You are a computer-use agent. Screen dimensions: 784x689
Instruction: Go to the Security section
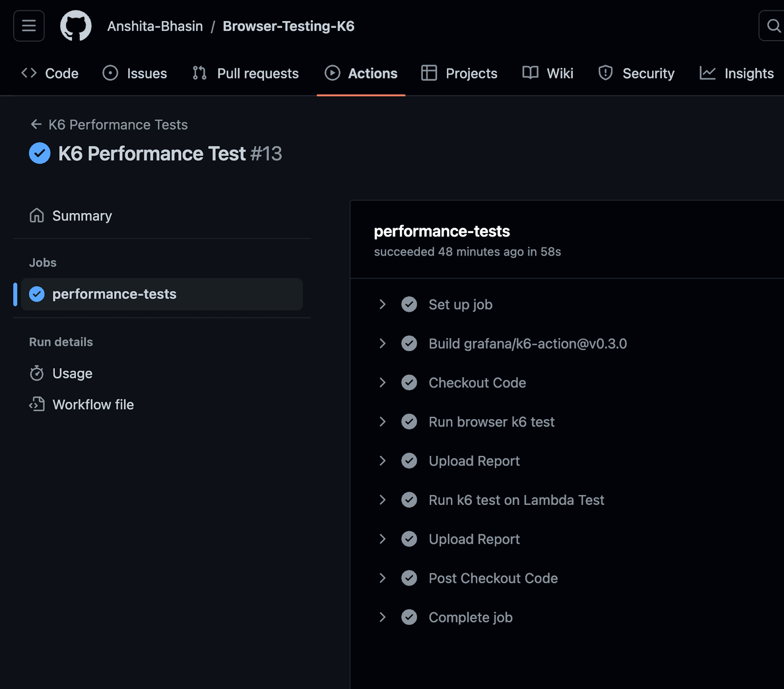tap(648, 73)
